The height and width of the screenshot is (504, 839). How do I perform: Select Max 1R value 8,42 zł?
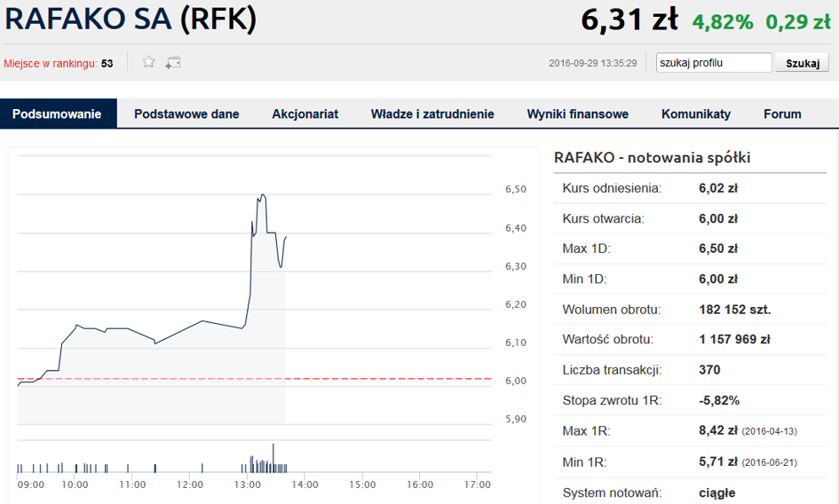pos(718,430)
